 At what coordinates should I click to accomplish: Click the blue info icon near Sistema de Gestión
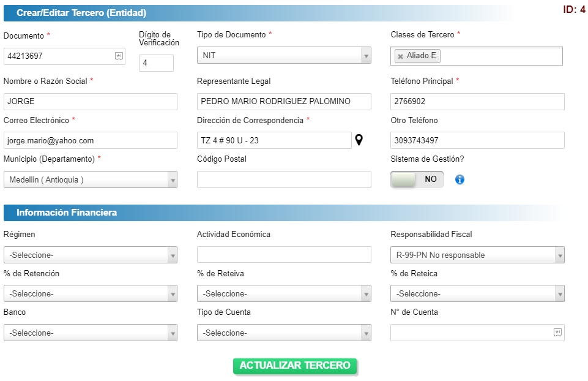460,180
